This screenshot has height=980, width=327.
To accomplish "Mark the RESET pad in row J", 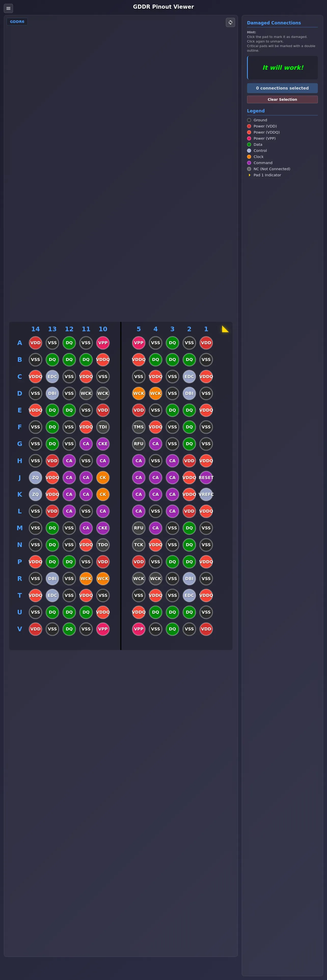I will (x=206, y=478).
